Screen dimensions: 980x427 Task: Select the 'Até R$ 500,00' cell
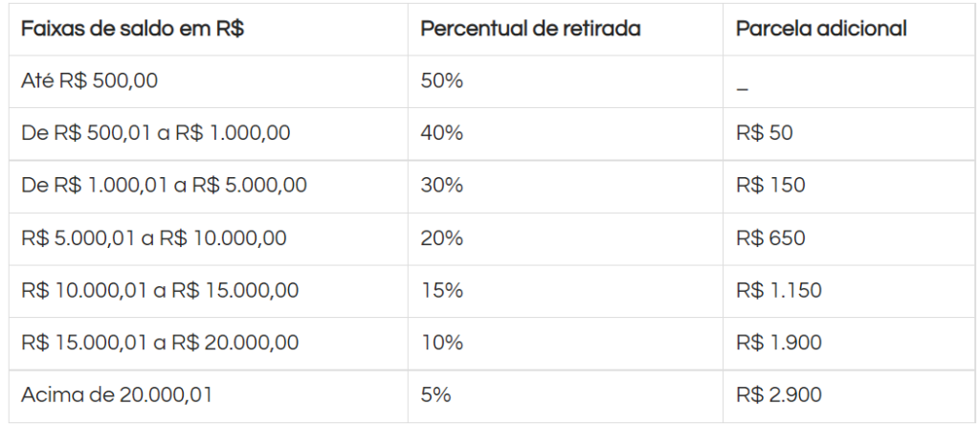point(89,81)
